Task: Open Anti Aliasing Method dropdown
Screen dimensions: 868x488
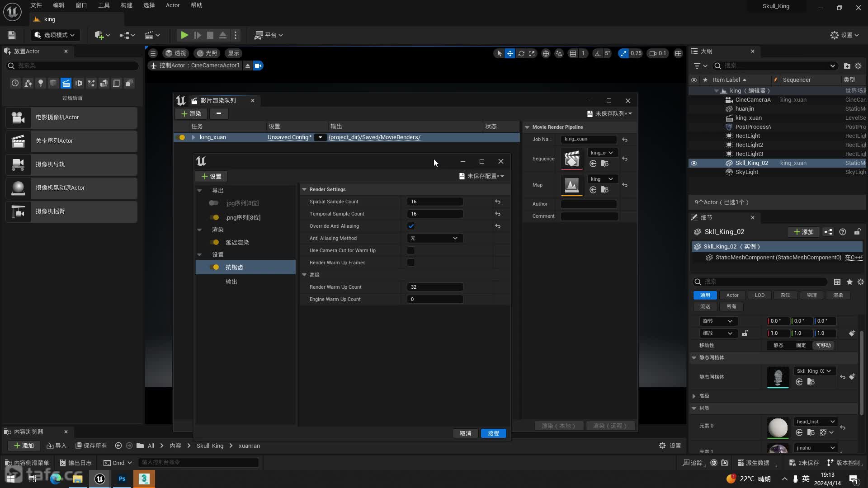Action: pyautogui.click(x=434, y=238)
